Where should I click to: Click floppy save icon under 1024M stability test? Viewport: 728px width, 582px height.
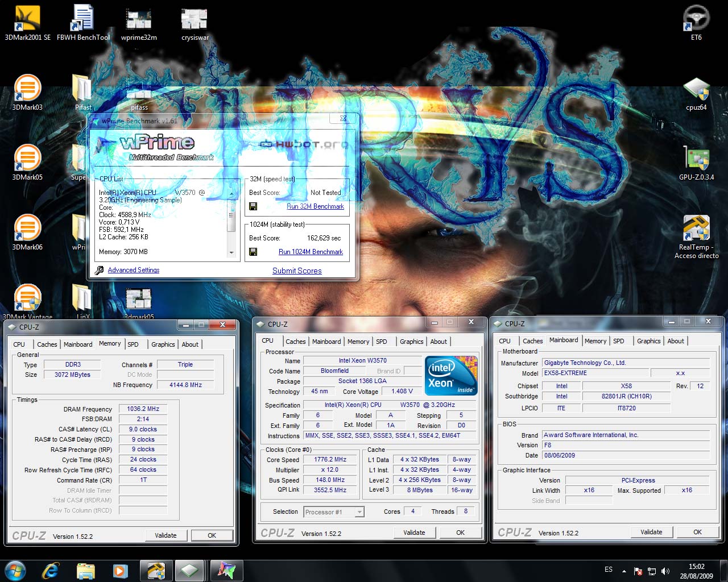pos(253,252)
